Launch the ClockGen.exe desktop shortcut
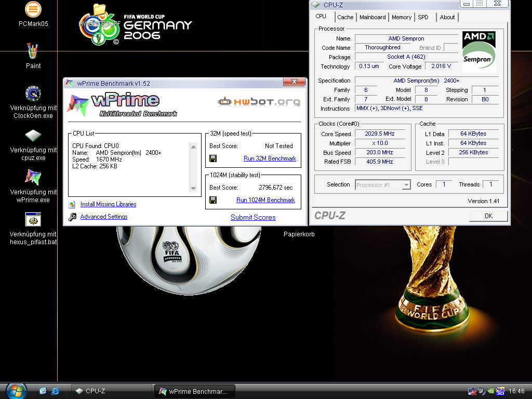532x399 pixels. [33, 102]
